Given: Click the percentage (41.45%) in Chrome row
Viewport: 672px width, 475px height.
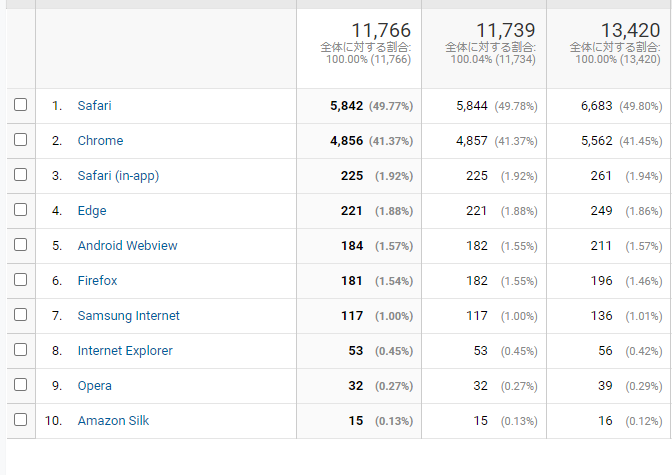Looking at the screenshot, I should pos(641,141).
